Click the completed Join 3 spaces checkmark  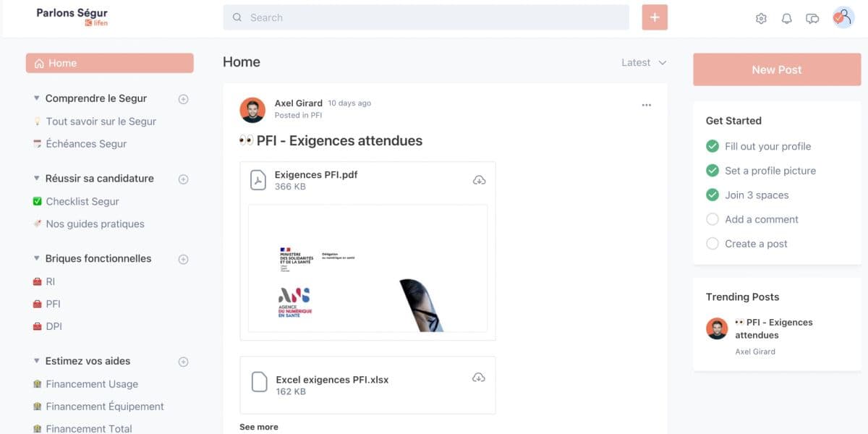[x=712, y=195]
